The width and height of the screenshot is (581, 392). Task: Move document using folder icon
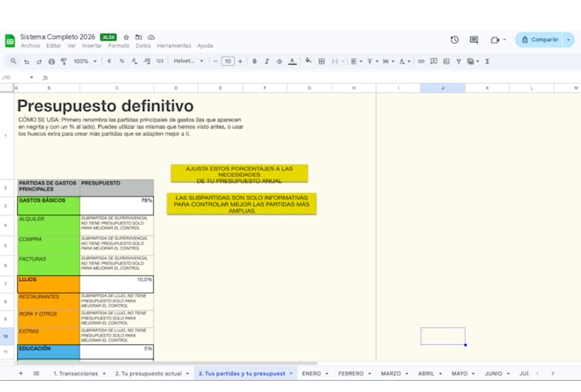coord(138,37)
